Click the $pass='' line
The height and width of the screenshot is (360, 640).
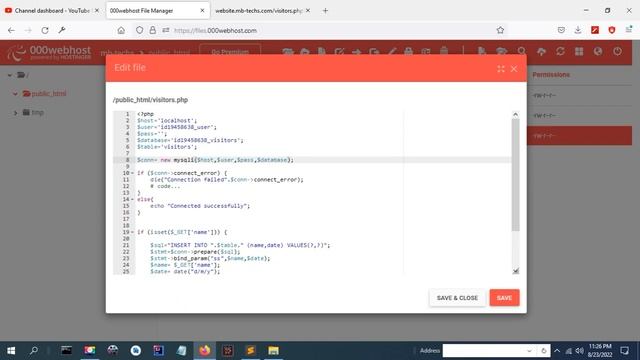point(152,134)
